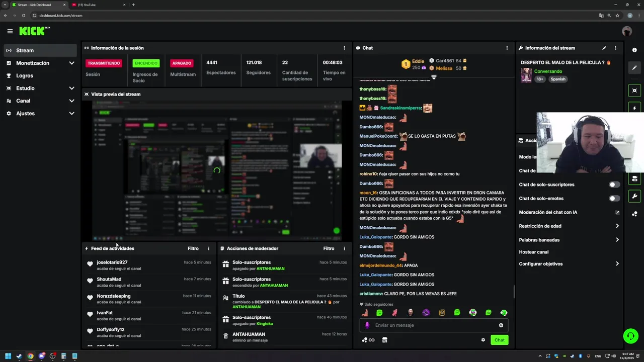Click Norazdsleeping in activity feed
This screenshot has height=362, width=644.
click(114, 296)
